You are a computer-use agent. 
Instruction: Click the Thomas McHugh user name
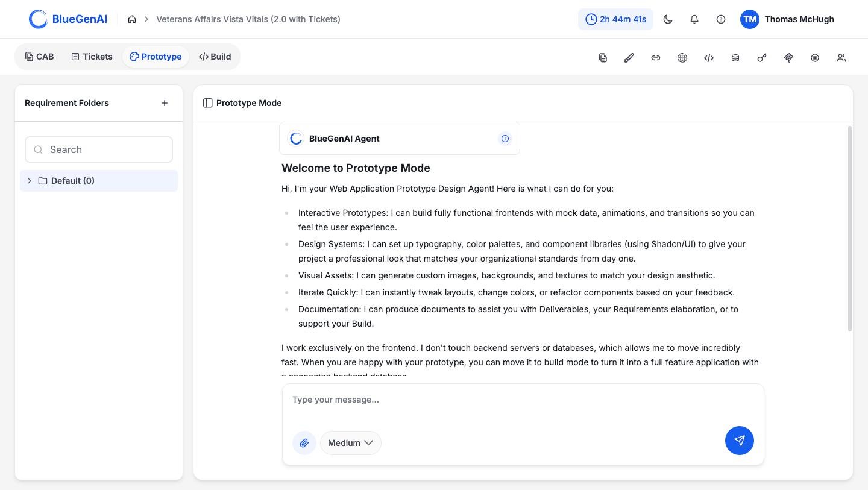[799, 19]
